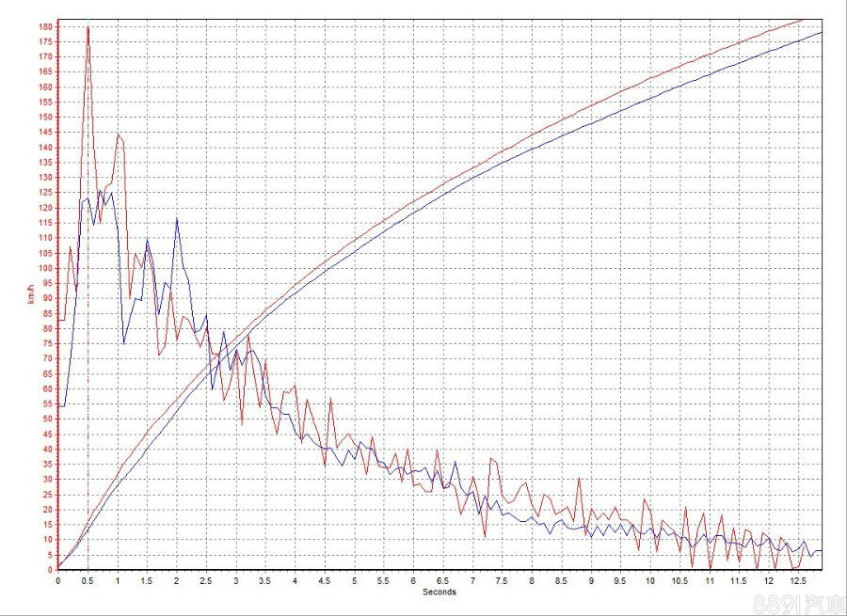Screen dimensions: 847x616
Task: Click the "Seconds" x-axis title
Action: tap(439, 592)
